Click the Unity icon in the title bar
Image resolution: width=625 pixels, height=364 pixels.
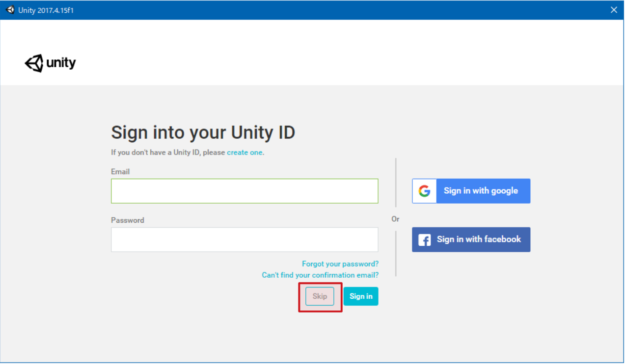(x=10, y=10)
